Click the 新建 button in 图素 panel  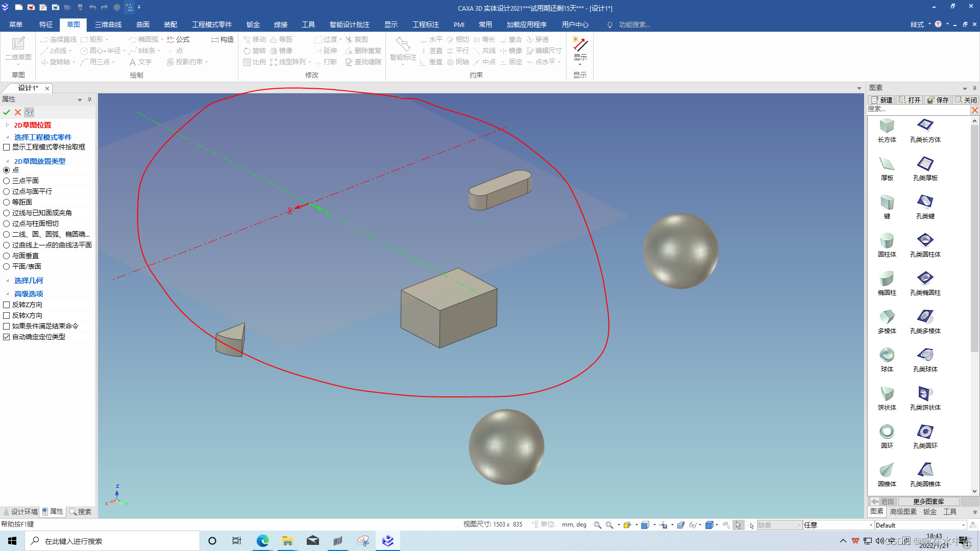[881, 100]
